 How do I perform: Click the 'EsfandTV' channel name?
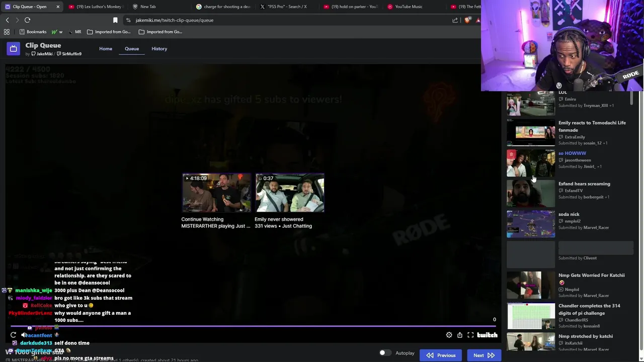tap(574, 191)
